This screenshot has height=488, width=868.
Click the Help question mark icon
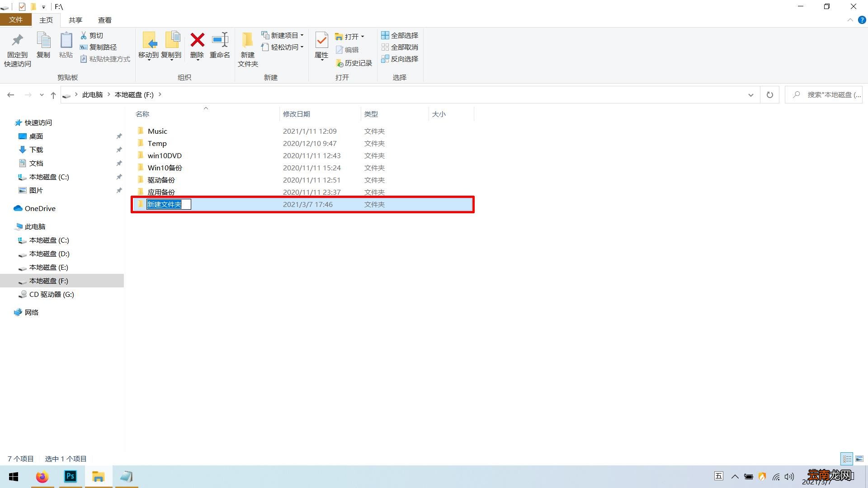point(862,20)
